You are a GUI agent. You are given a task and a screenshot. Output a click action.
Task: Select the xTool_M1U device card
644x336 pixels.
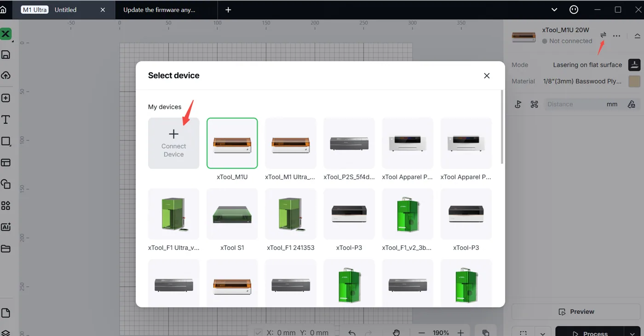coord(232,143)
